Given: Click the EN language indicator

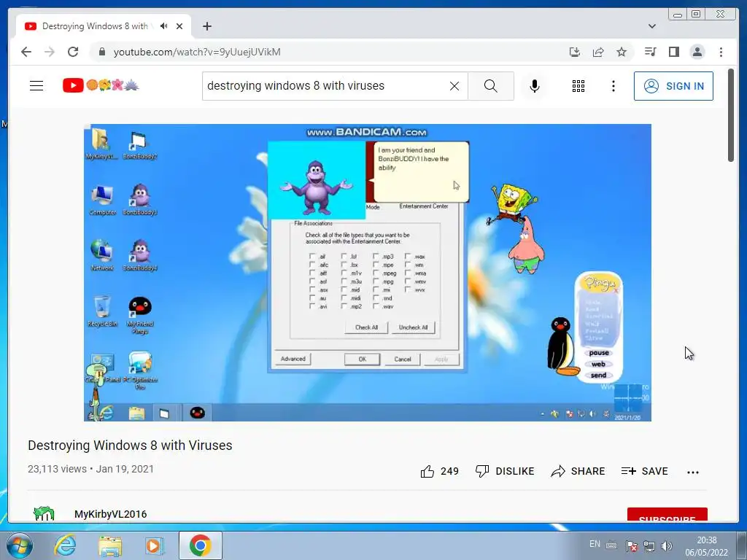Looking at the screenshot, I should pos(595,544).
